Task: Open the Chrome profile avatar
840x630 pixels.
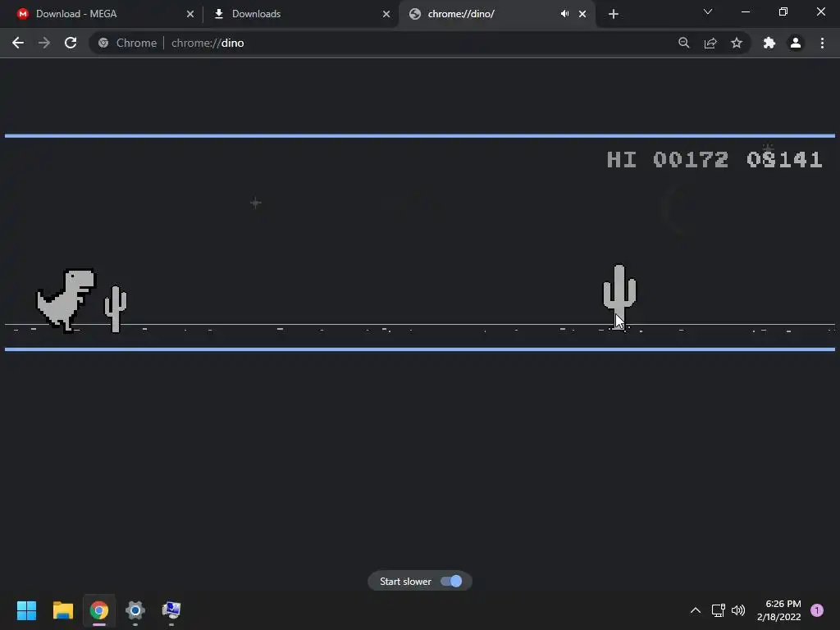Action: pos(796,43)
